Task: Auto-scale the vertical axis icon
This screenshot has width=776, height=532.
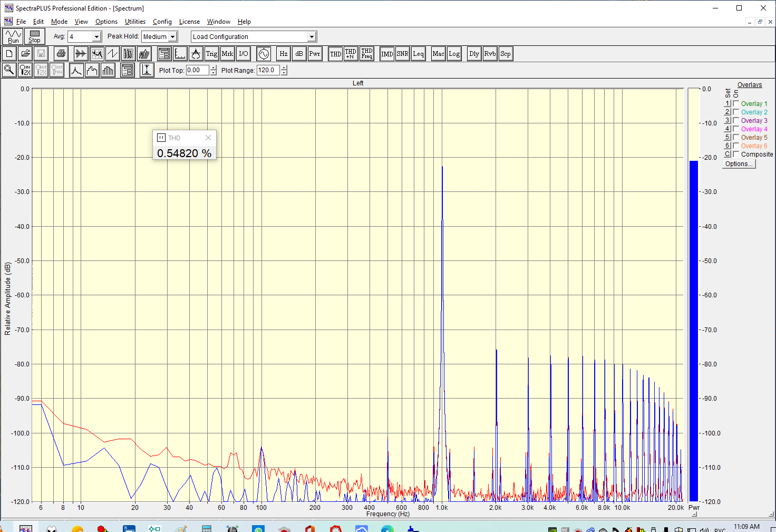Action: pyautogui.click(x=147, y=70)
